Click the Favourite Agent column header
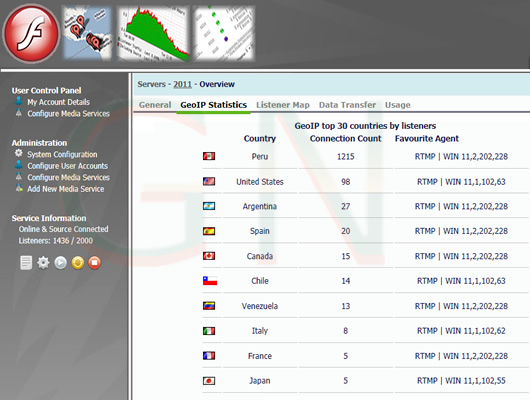Image resolution: width=530 pixels, height=400 pixels. pos(427,139)
